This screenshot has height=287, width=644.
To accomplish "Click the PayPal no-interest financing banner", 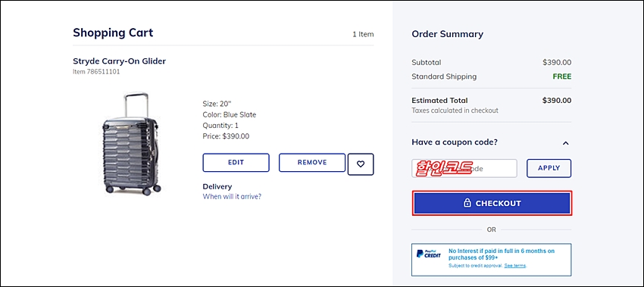I will 491,260.
